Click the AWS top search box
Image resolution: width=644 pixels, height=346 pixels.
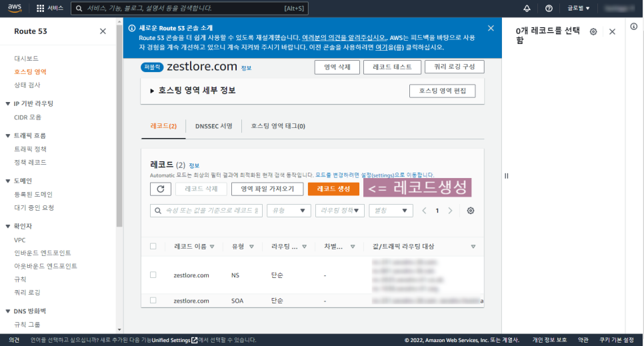pos(190,8)
